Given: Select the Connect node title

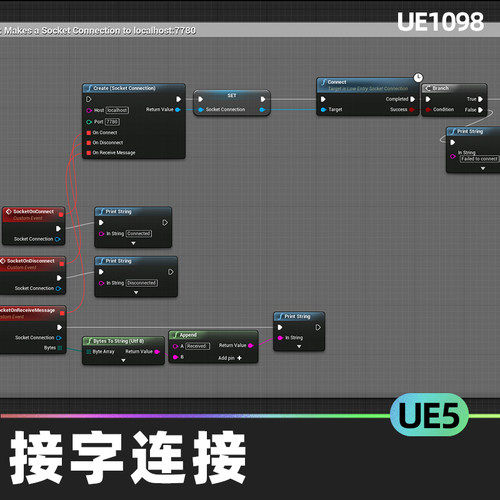Looking at the screenshot, I should (x=337, y=82).
